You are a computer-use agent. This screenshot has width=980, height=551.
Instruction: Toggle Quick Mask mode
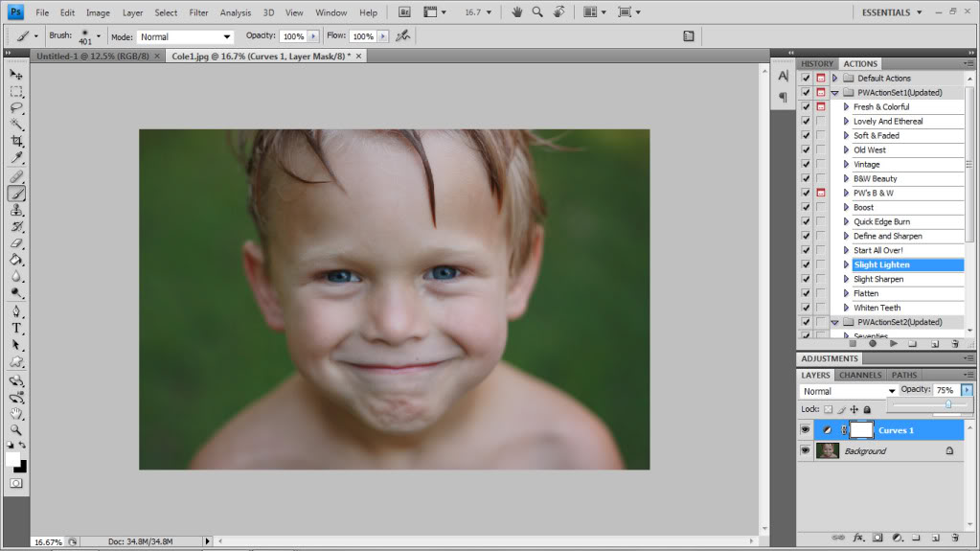[x=16, y=484]
